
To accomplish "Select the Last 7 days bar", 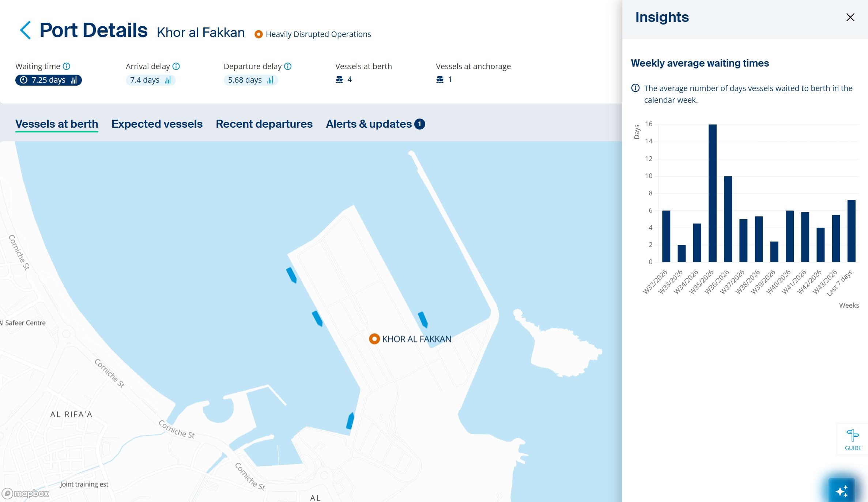I will click(852, 231).
